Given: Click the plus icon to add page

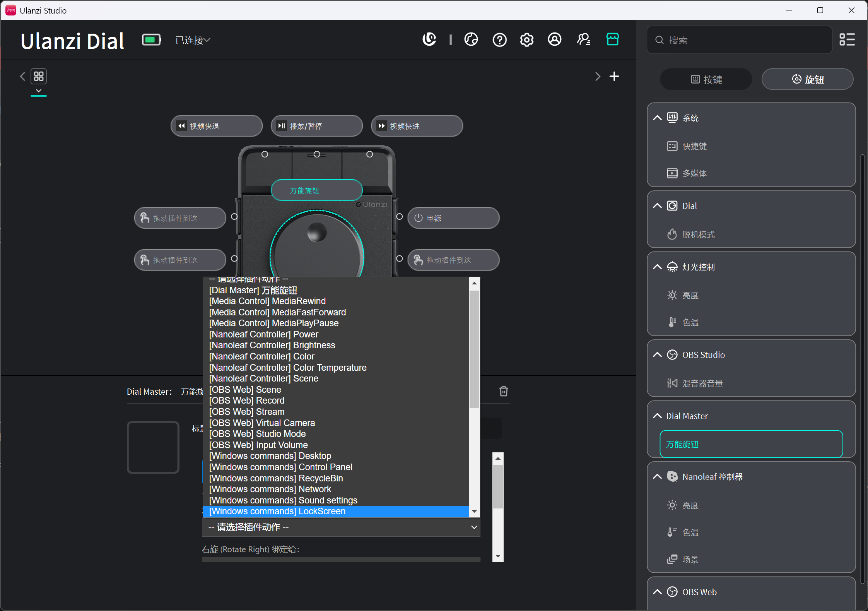Looking at the screenshot, I should coord(614,76).
